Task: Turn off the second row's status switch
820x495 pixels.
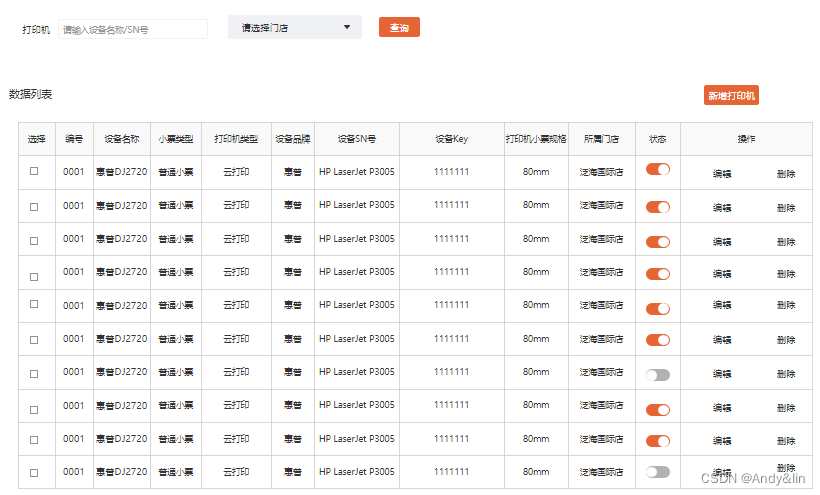Action: tap(658, 207)
